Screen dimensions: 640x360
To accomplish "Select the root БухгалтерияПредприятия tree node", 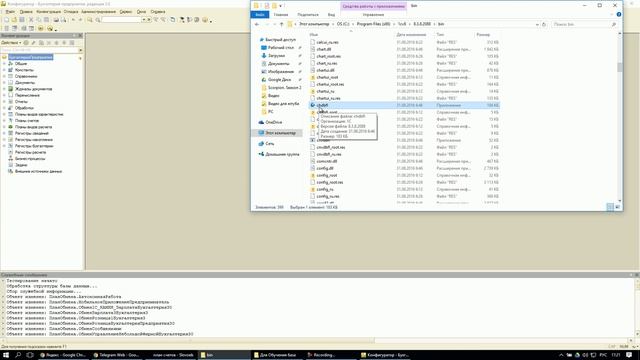I will click(31, 57).
